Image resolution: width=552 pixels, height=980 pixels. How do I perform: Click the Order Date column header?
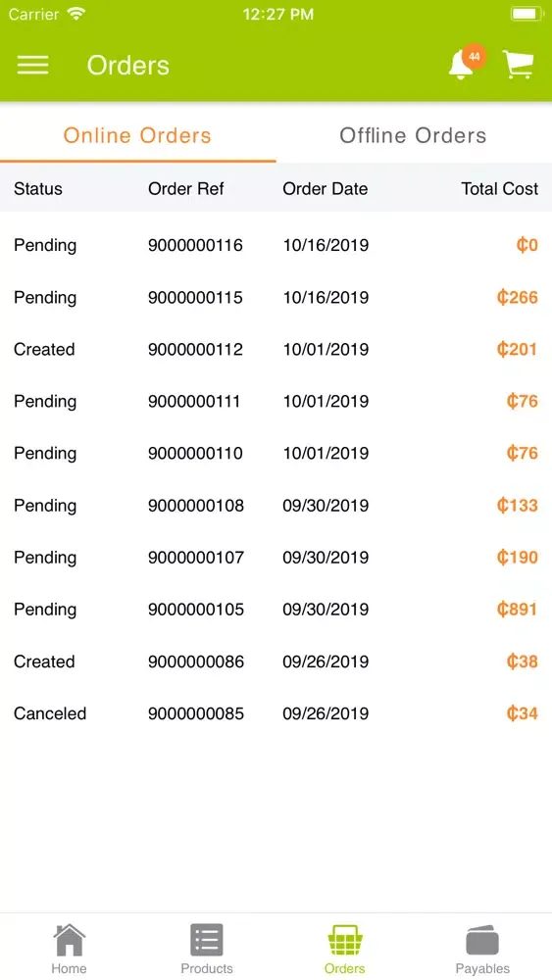coord(326,189)
